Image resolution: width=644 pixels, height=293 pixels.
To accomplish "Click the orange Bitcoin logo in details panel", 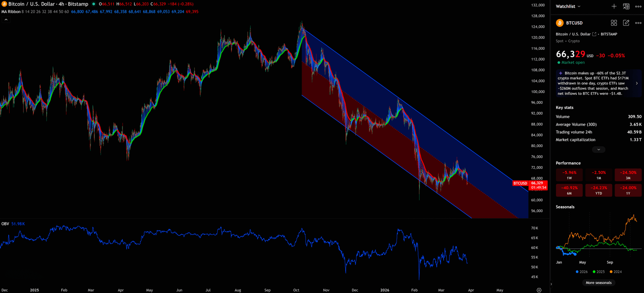I will point(559,23).
